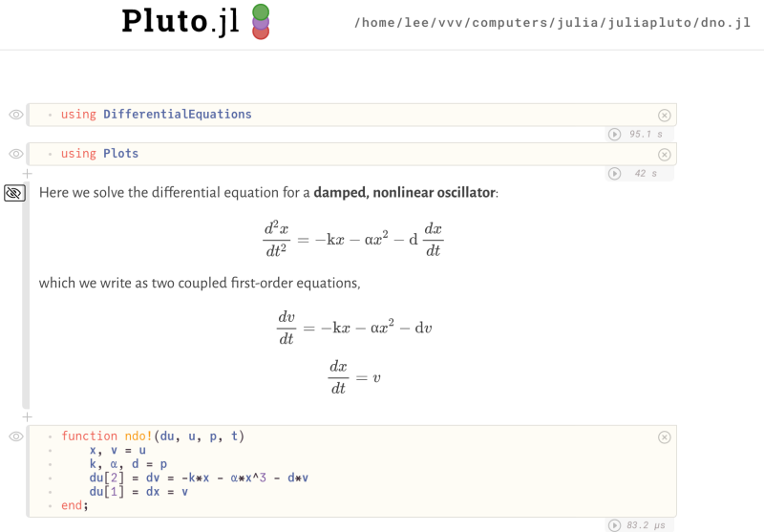Run the 'using Plots' cell

615,174
